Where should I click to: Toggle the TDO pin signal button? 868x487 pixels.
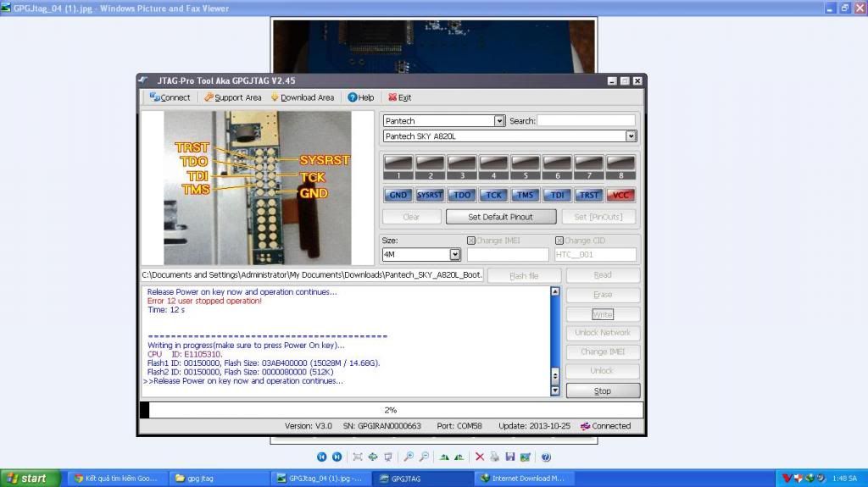point(462,195)
